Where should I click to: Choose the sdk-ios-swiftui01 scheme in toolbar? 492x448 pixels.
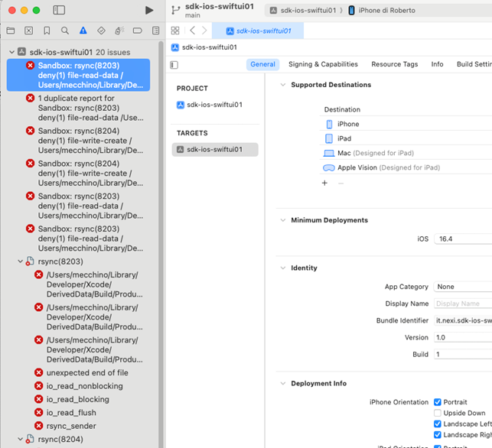point(304,11)
